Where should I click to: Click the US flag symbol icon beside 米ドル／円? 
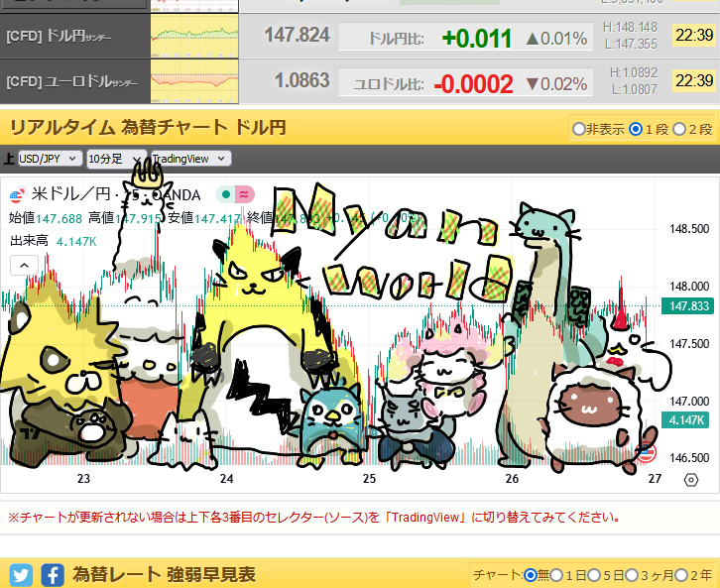tap(16, 195)
